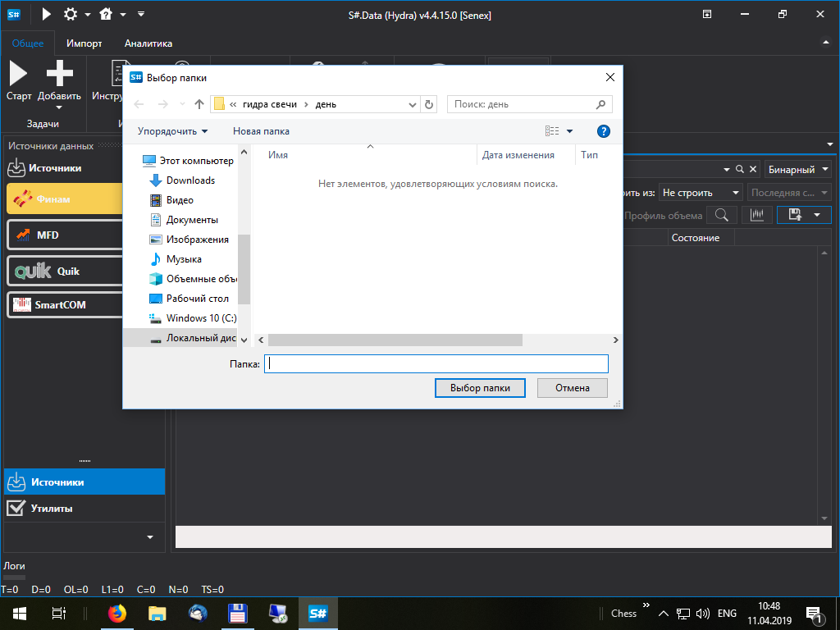Click the гидра свечи breadcrumb

coord(269,104)
